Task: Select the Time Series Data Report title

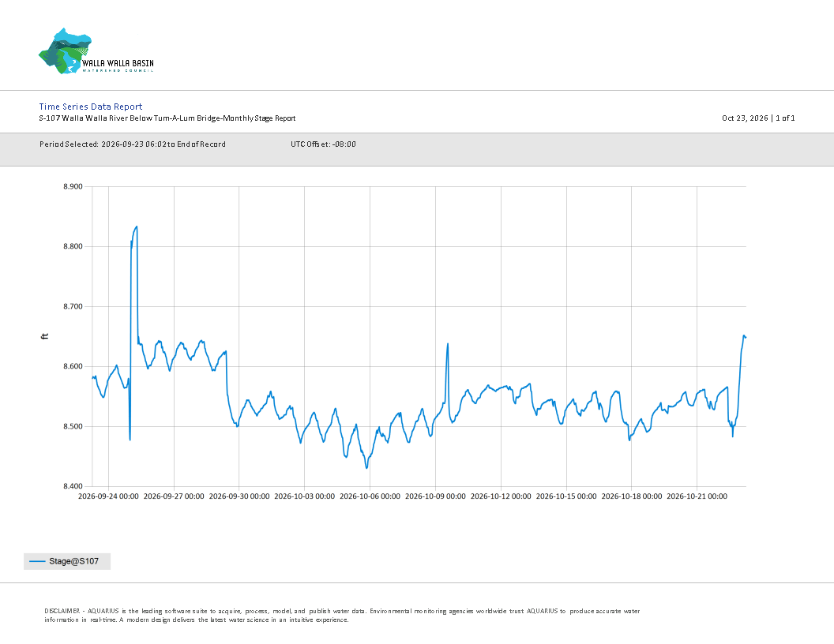Action: (90, 107)
